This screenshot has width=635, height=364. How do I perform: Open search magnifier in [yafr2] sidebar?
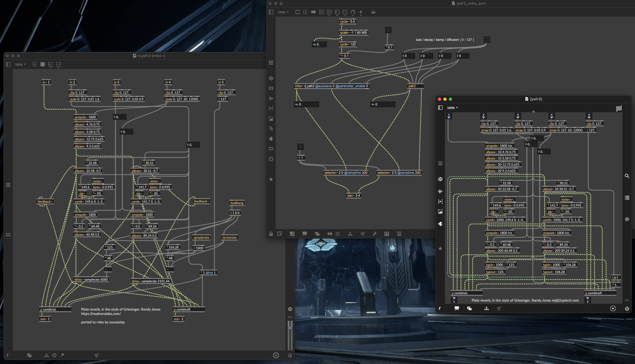coord(627,176)
